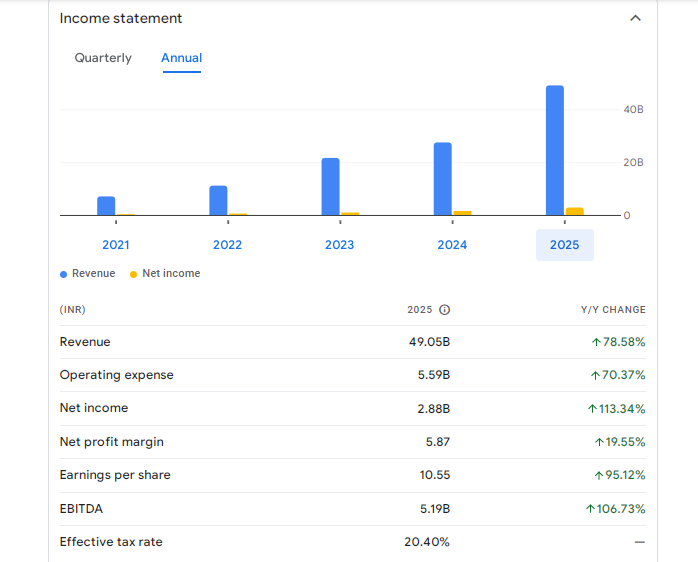The image size is (698, 562).
Task: Select highlighted year 2025 on the chart
Action: tap(564, 244)
